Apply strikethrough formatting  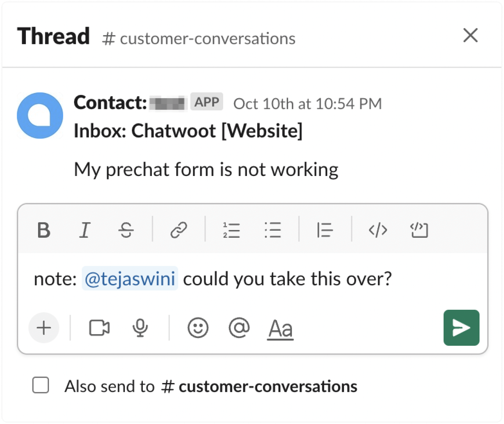click(x=126, y=230)
